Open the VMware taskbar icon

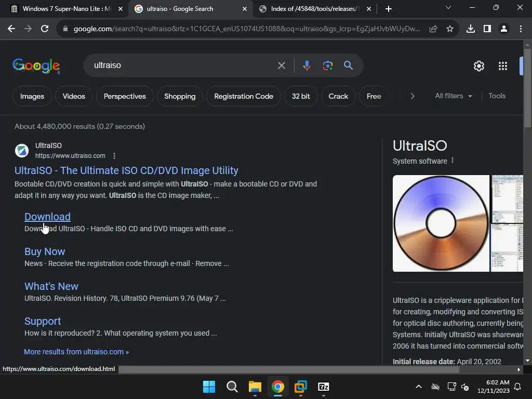pyautogui.click(x=301, y=387)
